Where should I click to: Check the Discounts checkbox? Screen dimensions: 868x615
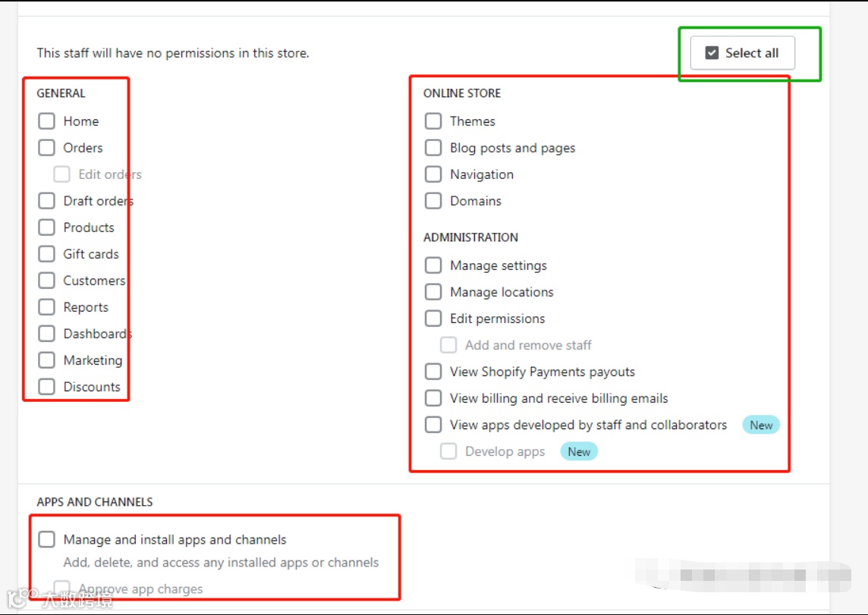[47, 387]
